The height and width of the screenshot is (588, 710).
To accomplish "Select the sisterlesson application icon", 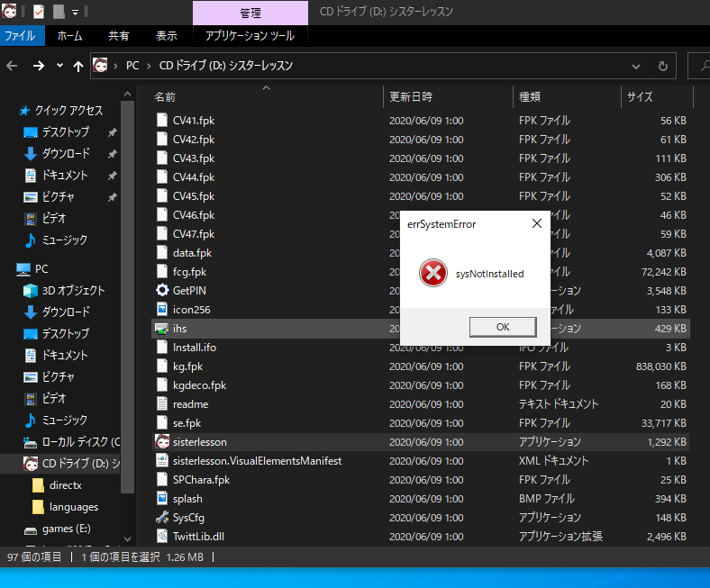I will [x=162, y=442].
